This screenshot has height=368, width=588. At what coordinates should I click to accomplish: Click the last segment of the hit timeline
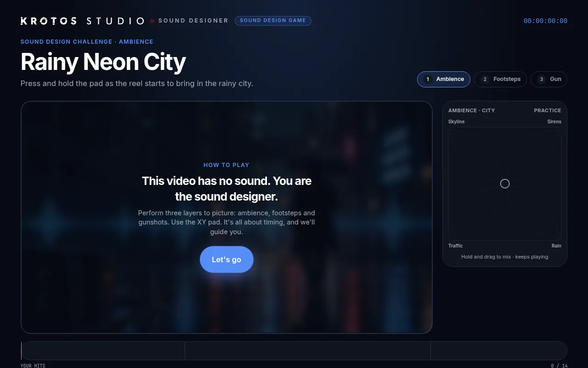499,351
